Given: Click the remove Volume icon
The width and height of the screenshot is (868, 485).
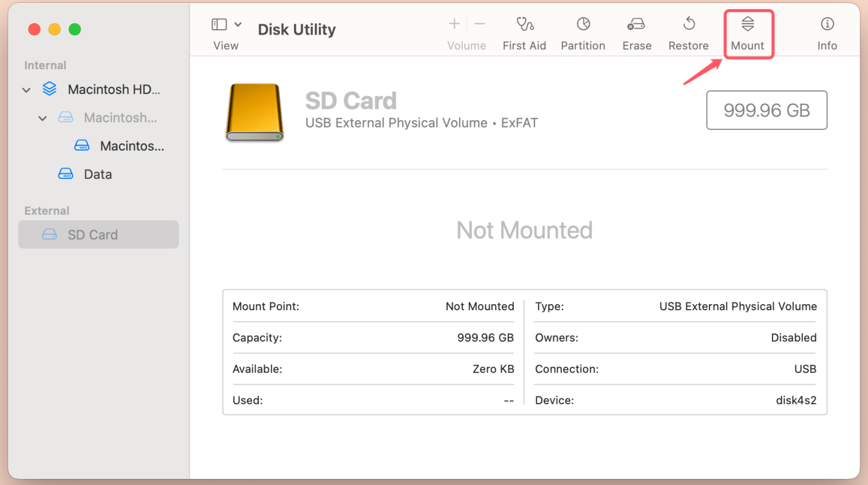Looking at the screenshot, I should tap(479, 23).
